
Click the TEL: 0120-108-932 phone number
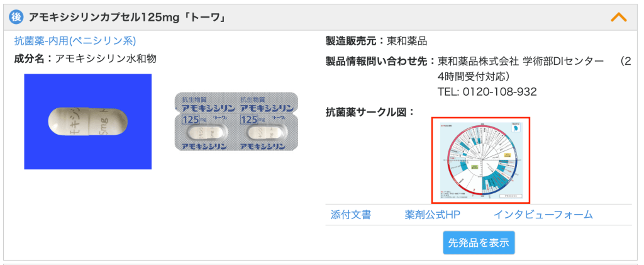tap(487, 92)
